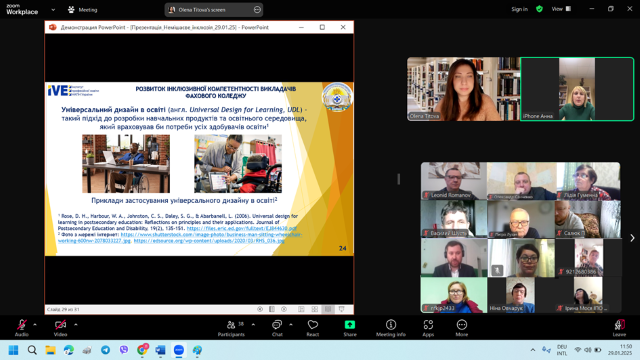
Task: Click the green encryption shield icon
Action: pos(539,9)
